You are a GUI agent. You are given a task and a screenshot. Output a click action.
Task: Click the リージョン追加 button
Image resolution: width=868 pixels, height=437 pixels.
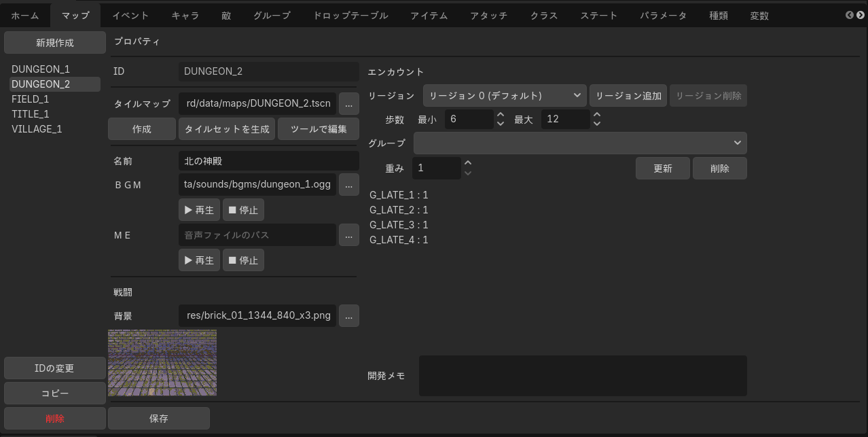coord(628,96)
